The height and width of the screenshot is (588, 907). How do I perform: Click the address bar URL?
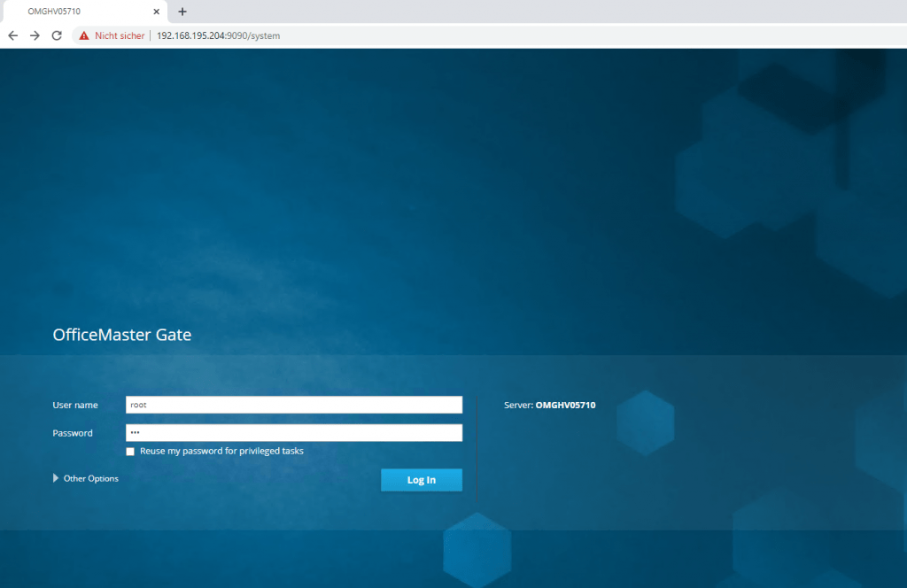click(x=218, y=35)
